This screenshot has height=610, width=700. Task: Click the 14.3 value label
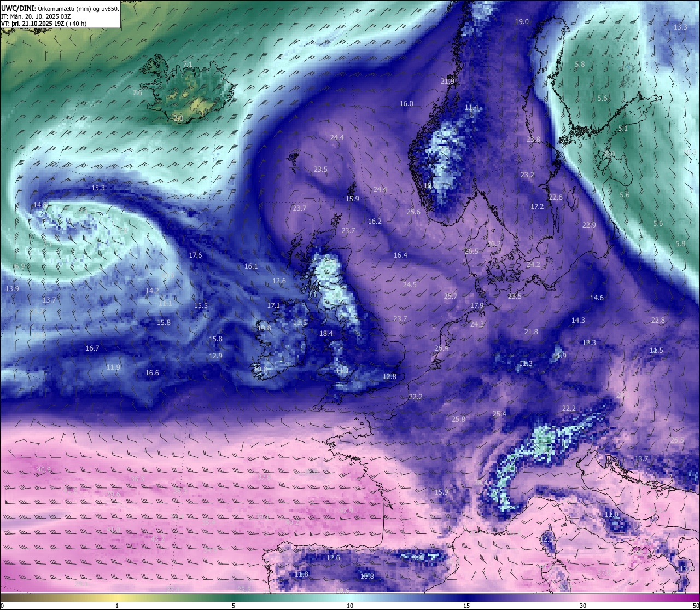click(x=578, y=321)
